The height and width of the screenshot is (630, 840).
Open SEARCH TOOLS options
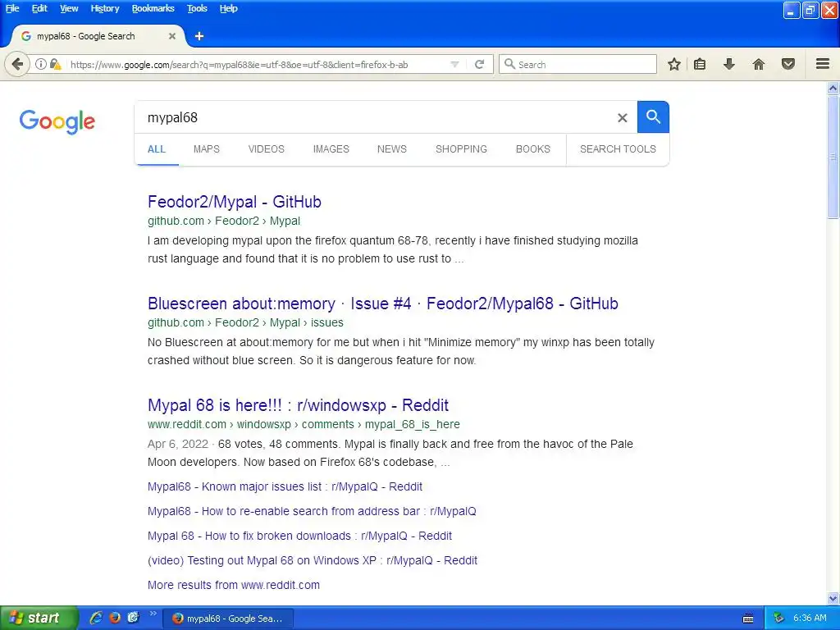pos(618,149)
